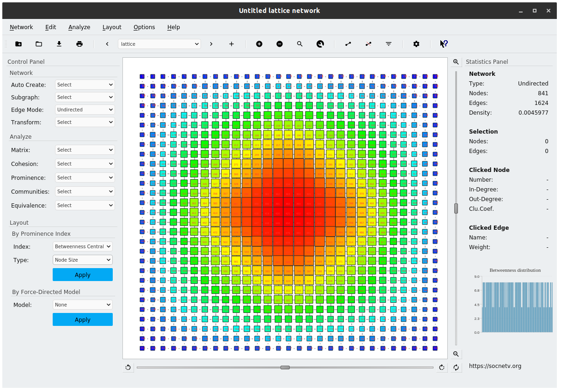Open the Analyze menu
This screenshot has width=561, height=392.
tap(79, 27)
